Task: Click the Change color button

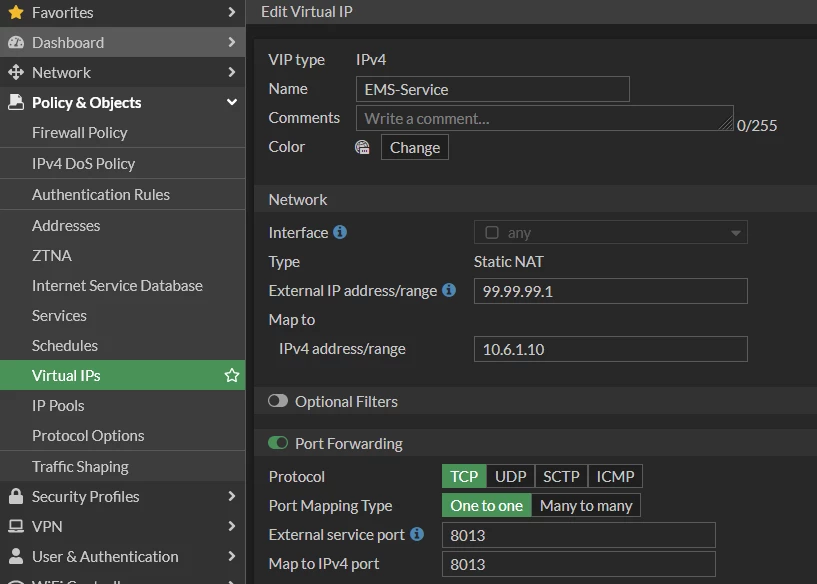Action: [x=415, y=147]
